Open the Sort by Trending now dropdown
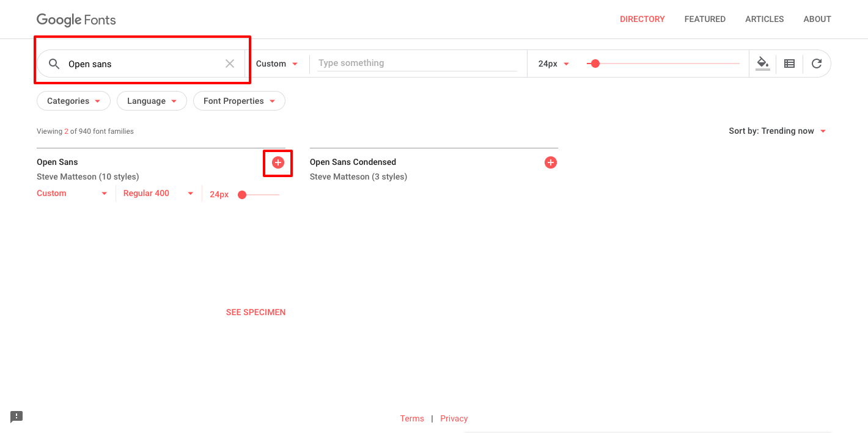The height and width of the screenshot is (433, 868). 777,131
